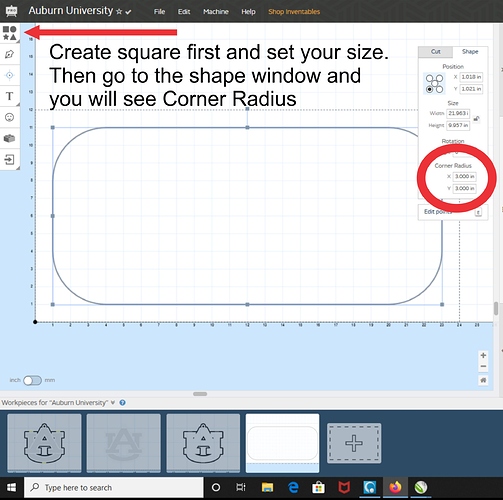503x500 pixels.
Task: Select top-right position anchor
Action: (440, 78)
